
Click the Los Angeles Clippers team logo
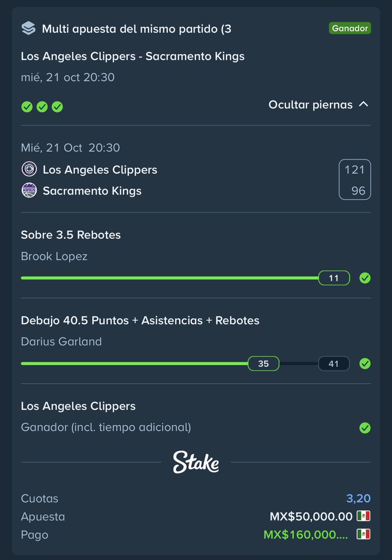pyautogui.click(x=29, y=169)
